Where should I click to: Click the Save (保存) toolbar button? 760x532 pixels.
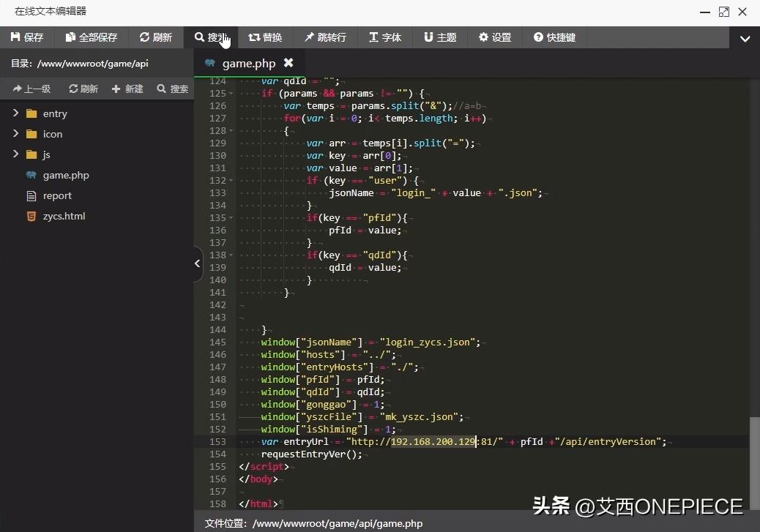pyautogui.click(x=27, y=37)
